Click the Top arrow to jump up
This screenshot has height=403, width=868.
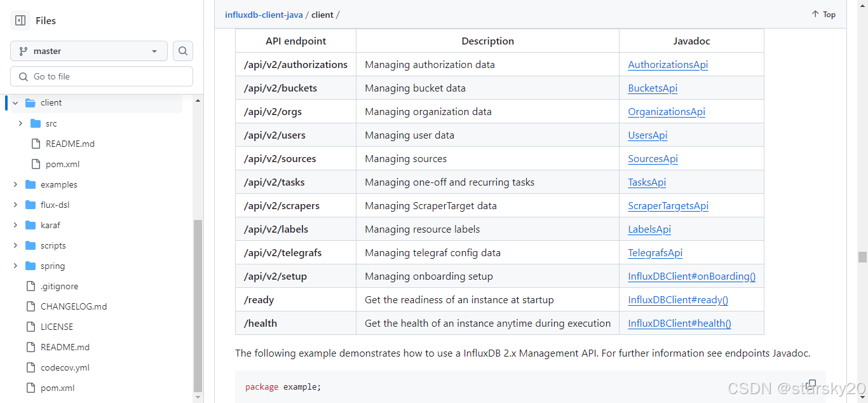tap(823, 14)
